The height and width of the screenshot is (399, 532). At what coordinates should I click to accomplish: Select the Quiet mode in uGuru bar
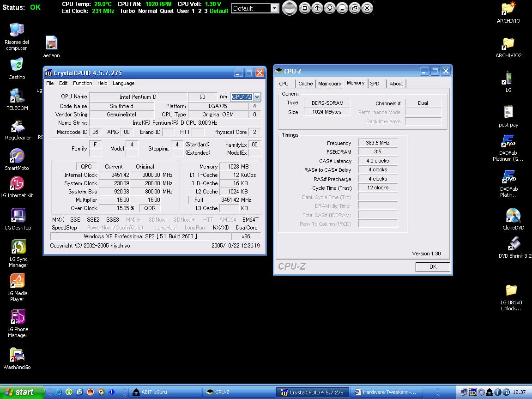click(x=167, y=11)
